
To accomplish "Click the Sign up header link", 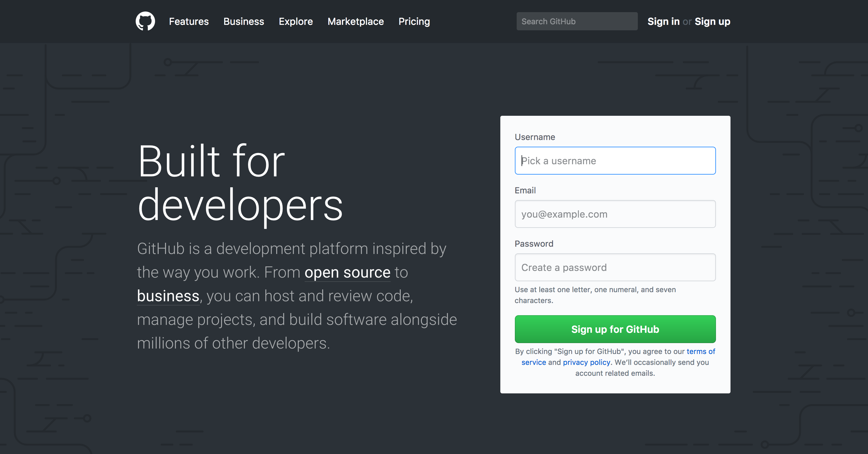I will click(712, 22).
